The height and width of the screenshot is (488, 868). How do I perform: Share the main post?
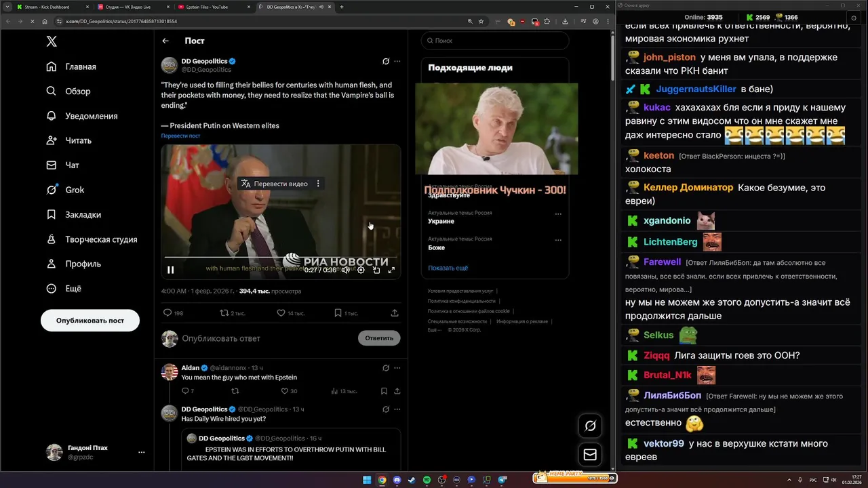(395, 313)
